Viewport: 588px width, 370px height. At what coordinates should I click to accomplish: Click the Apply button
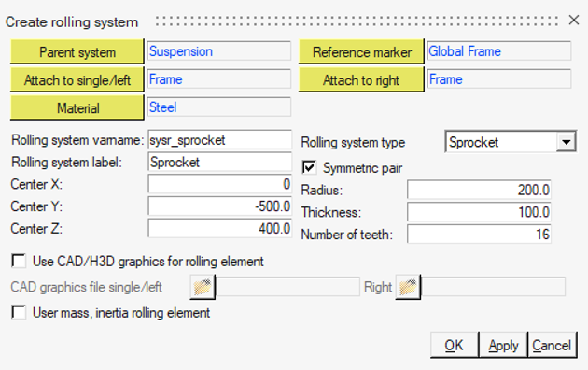coord(503,345)
